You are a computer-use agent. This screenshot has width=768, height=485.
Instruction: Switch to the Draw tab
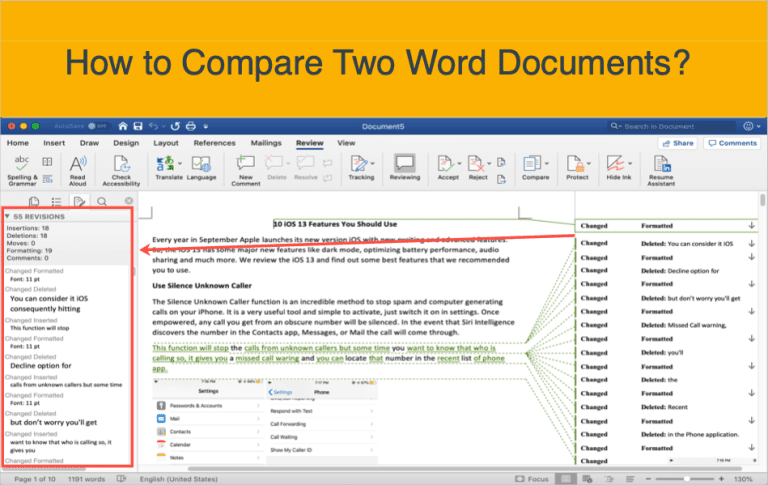point(89,143)
